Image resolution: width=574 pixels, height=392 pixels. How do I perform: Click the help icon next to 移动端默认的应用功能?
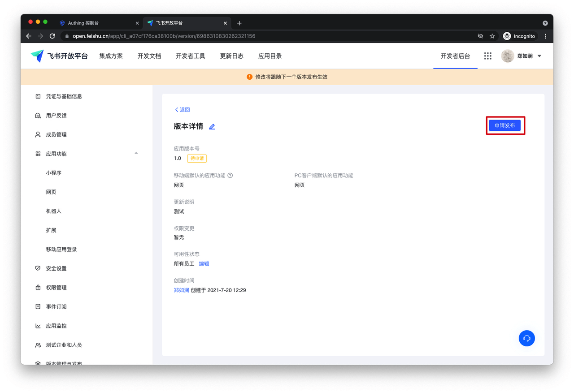pyautogui.click(x=230, y=176)
